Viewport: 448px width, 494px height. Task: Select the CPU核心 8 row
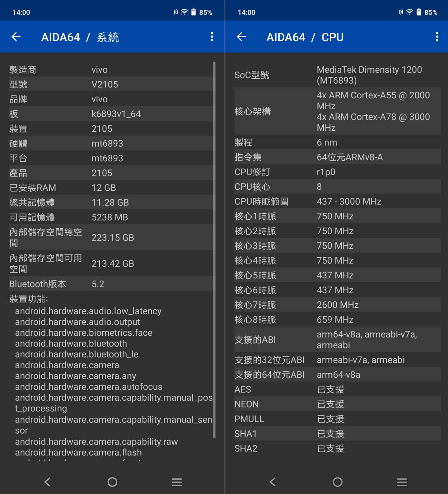[337, 186]
